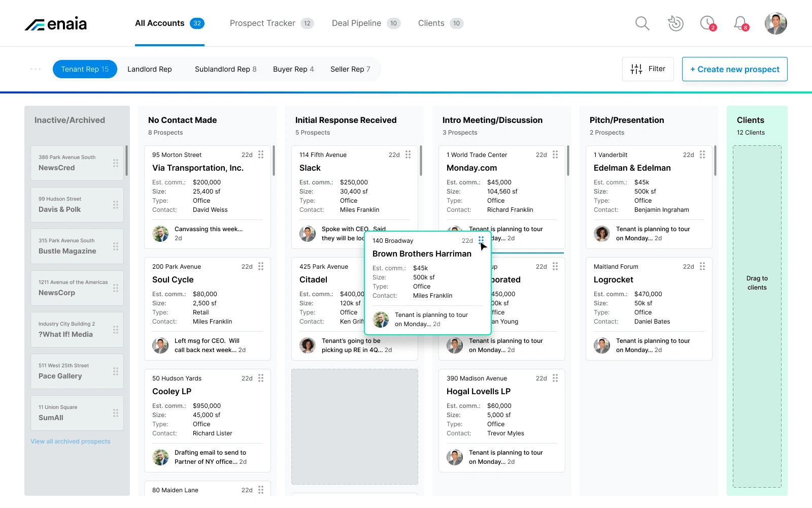Image resolution: width=812 pixels, height=508 pixels.
Task: Click drag handle on archived ?What If! Media
Action: [x=116, y=330]
